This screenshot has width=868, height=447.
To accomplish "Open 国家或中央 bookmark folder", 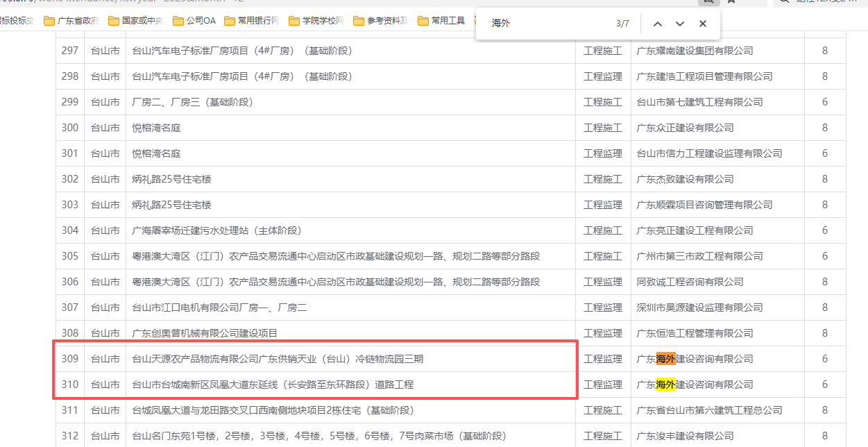I will coord(136,21).
